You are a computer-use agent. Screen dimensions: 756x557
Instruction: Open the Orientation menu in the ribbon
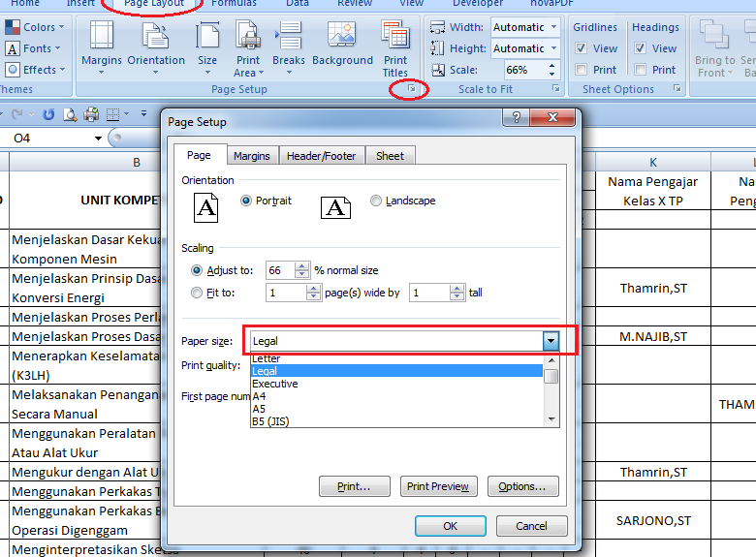pyautogui.click(x=156, y=48)
